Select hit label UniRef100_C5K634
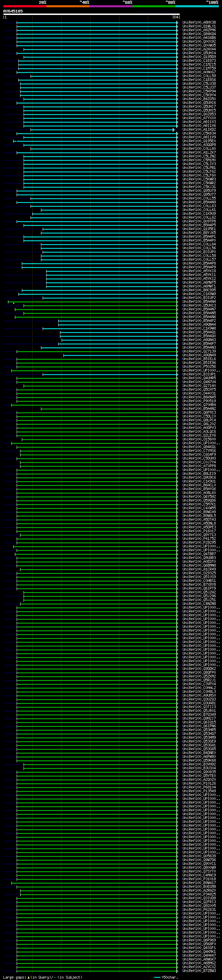 pyautogui.click(x=199, y=133)
